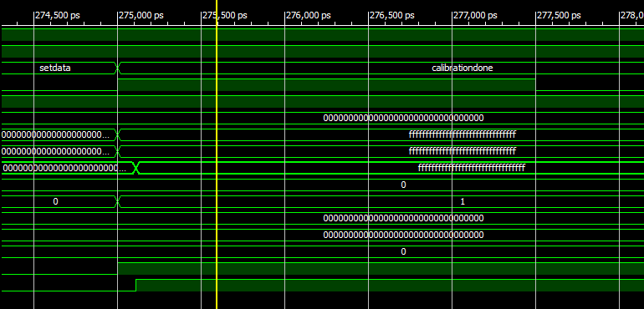Select the 277,500 ps ruler label

[x=559, y=16]
